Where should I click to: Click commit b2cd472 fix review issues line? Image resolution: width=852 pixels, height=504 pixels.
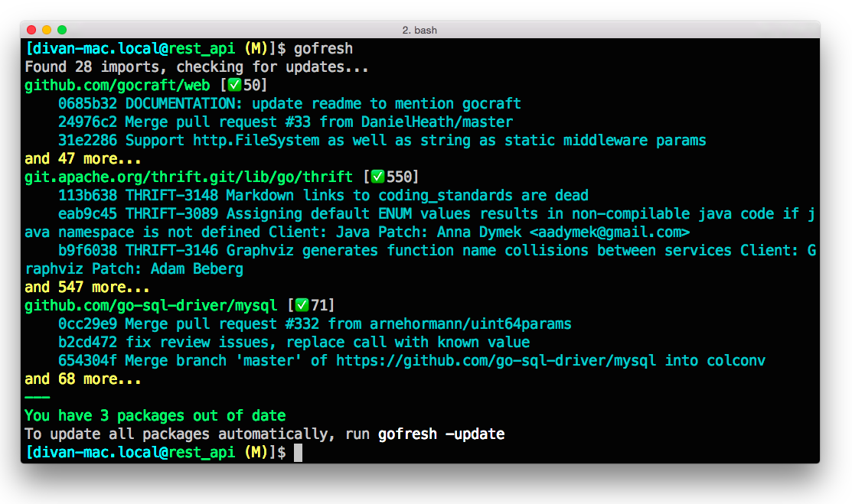(294, 343)
